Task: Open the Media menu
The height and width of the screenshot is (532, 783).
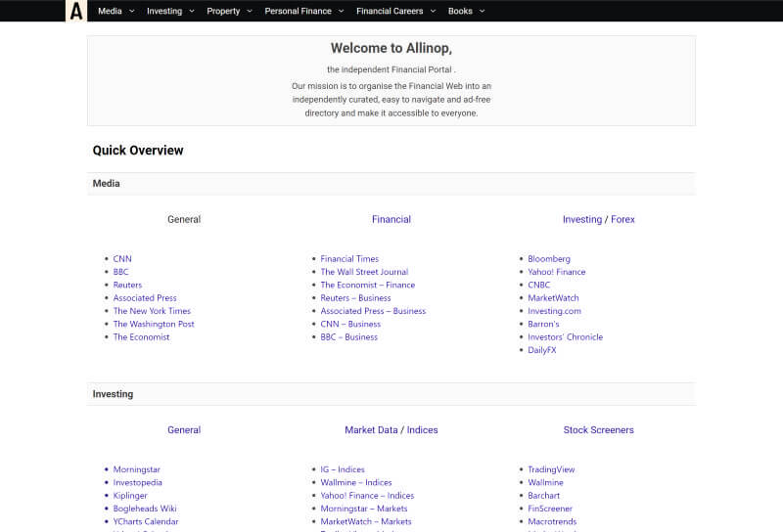Action: tap(110, 11)
